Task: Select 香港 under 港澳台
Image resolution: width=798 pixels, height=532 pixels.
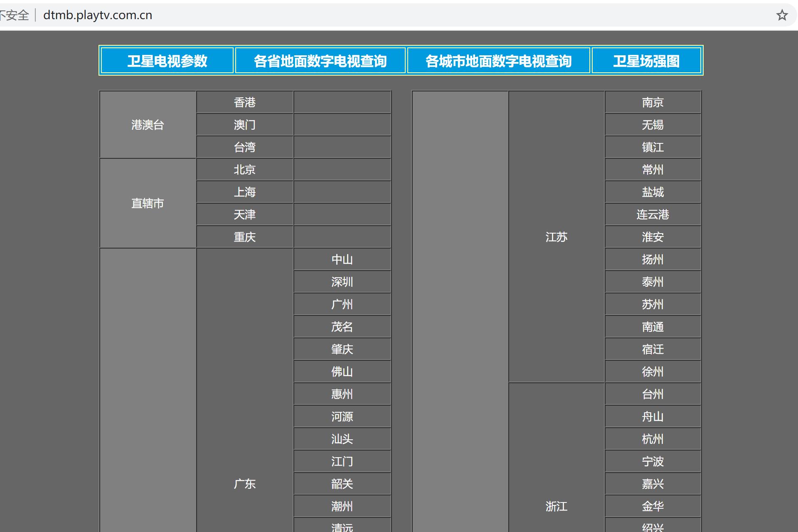Action: coord(245,102)
